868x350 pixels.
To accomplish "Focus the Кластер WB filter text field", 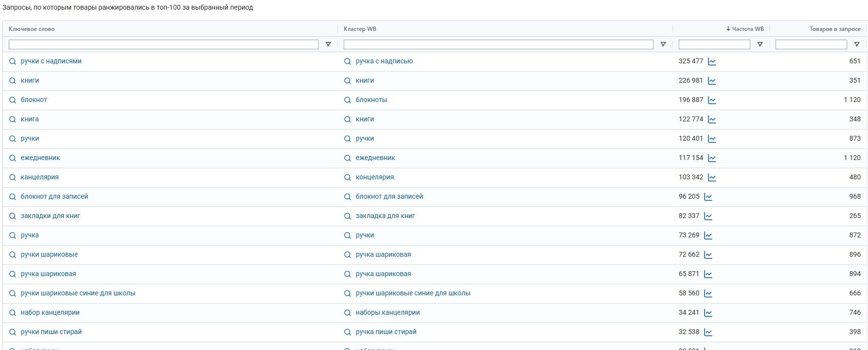I will 498,44.
